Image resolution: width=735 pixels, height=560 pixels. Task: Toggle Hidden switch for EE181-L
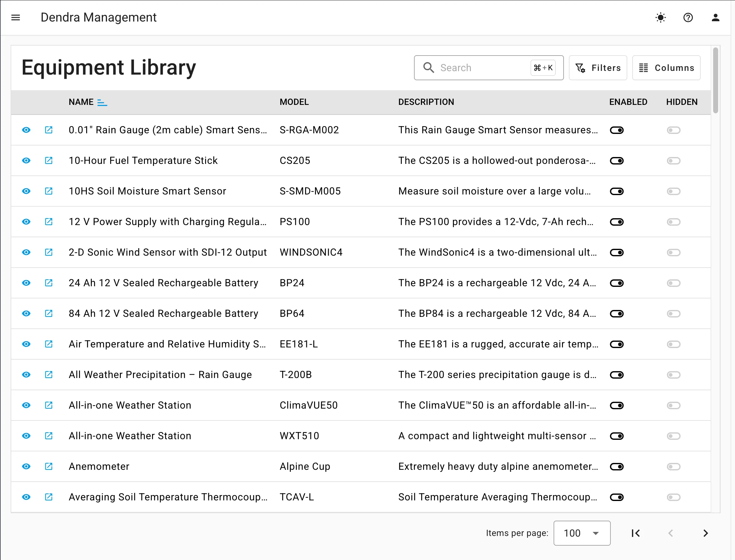click(673, 344)
